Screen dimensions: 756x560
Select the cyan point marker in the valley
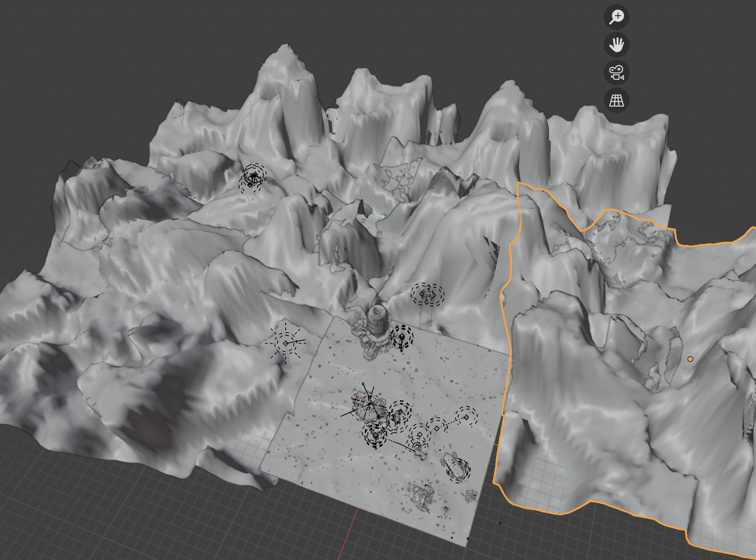pyautogui.click(x=384, y=216)
